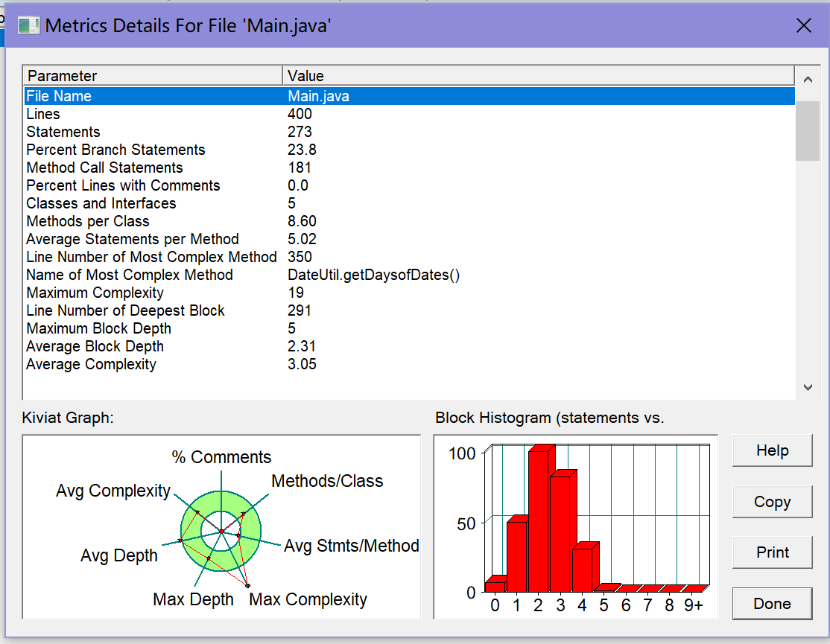Select the Line Number of Most Complex Method row
This screenshot has height=644, width=830.
(x=409, y=257)
